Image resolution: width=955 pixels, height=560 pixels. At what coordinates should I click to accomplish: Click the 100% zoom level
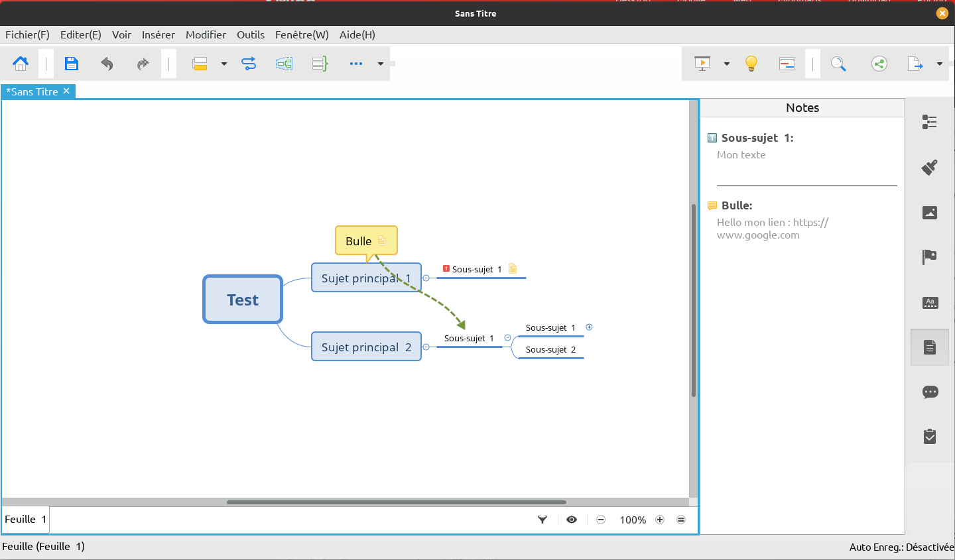point(633,520)
